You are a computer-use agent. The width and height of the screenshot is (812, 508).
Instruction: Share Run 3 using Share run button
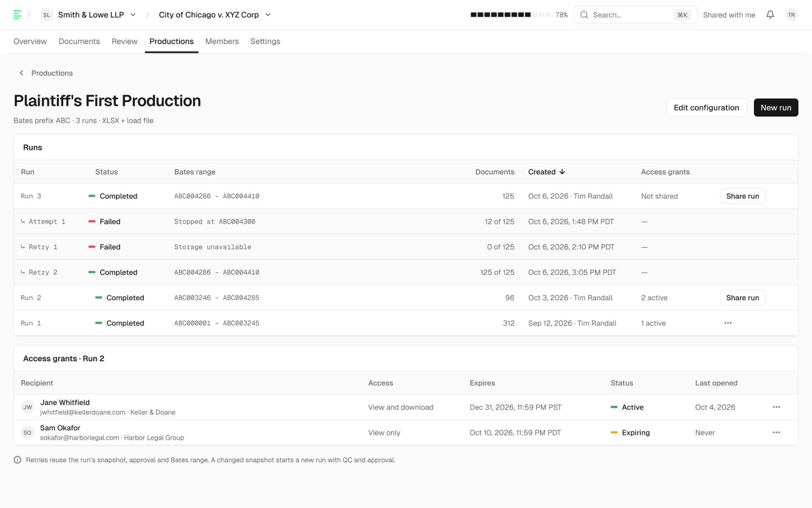tap(743, 196)
